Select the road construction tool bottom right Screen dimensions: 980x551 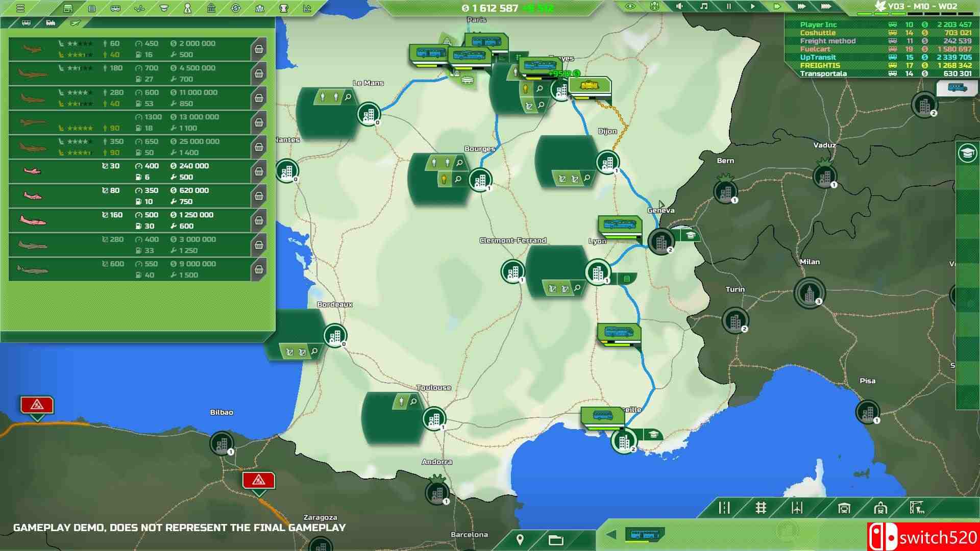click(x=725, y=508)
